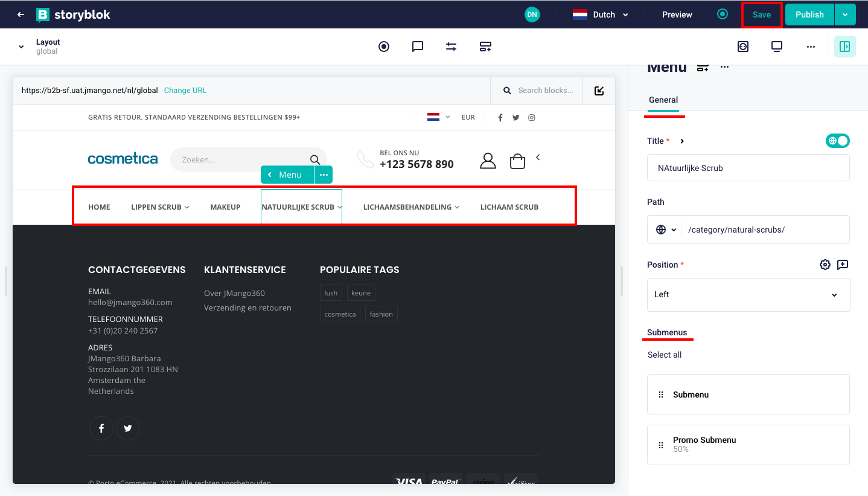Open the config sliders icon in toolbar
Image resolution: width=868 pixels, height=496 pixels.
click(x=451, y=47)
